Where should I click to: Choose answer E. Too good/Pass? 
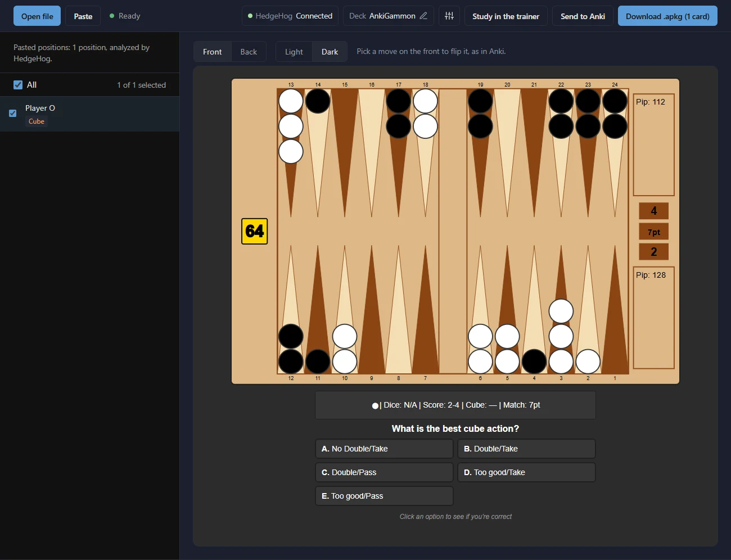[384, 496]
